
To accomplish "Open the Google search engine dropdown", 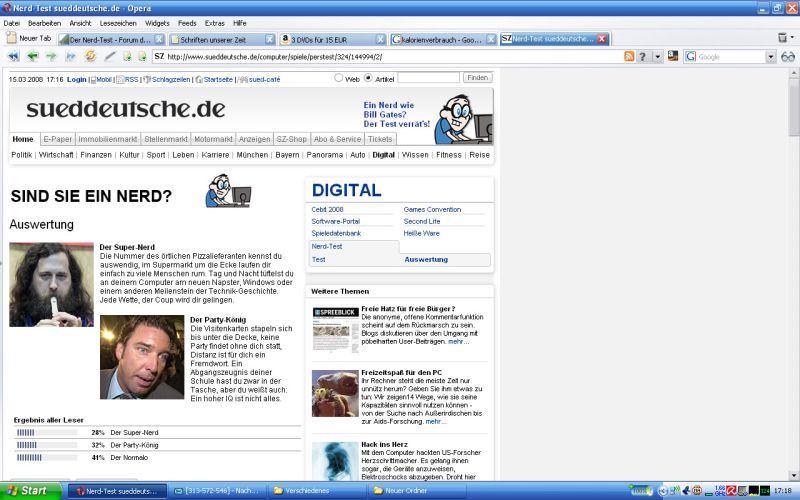I will tap(771, 57).
